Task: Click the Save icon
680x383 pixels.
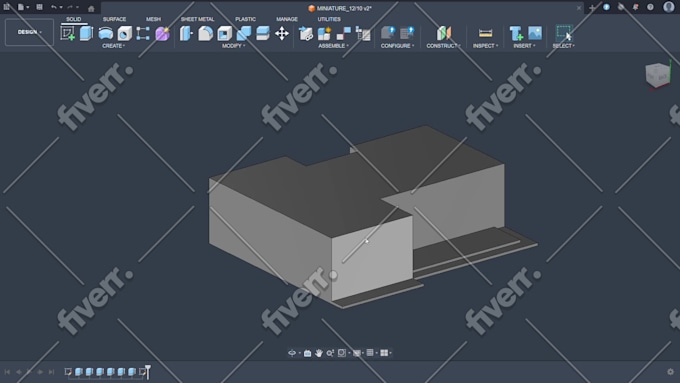Action: (x=39, y=7)
